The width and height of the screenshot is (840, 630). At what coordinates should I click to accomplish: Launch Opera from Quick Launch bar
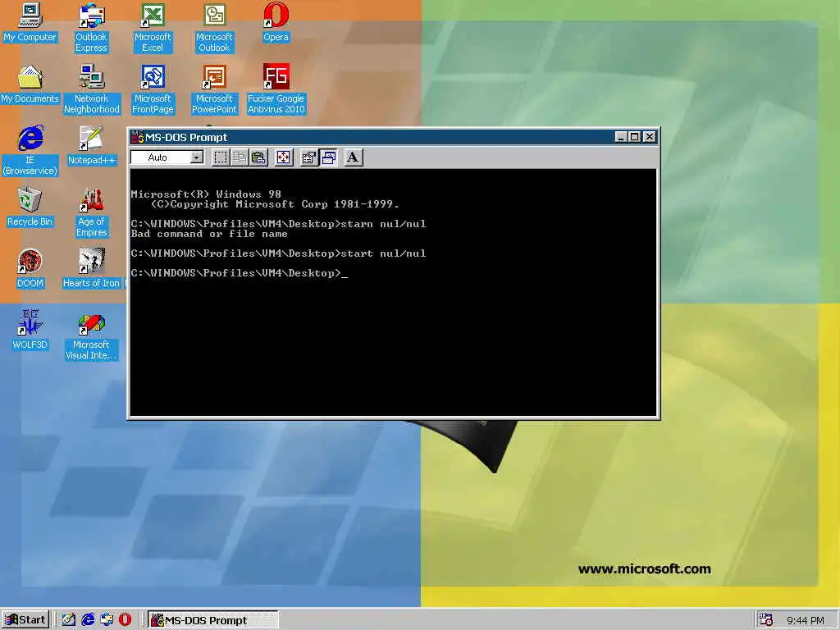(125, 620)
